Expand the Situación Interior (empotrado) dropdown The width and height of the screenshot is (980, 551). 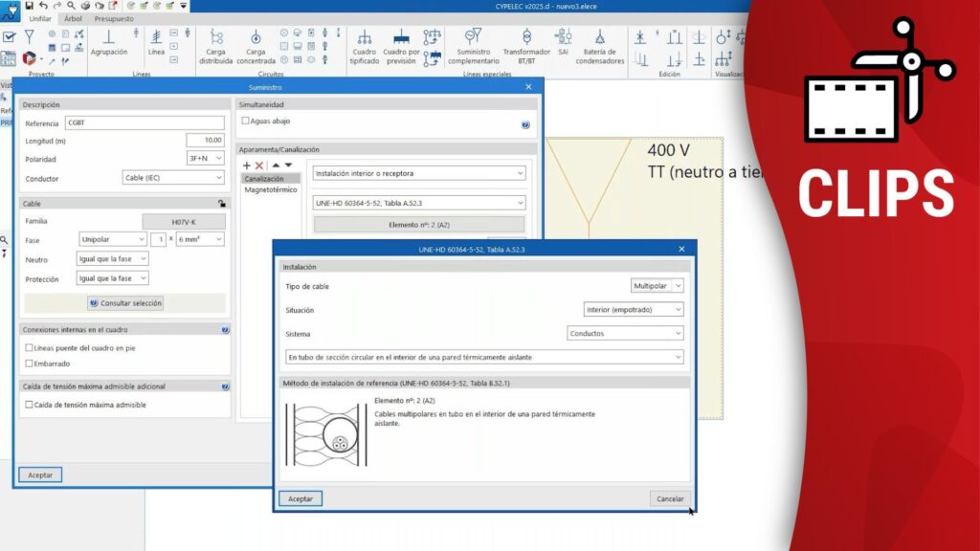click(x=634, y=310)
